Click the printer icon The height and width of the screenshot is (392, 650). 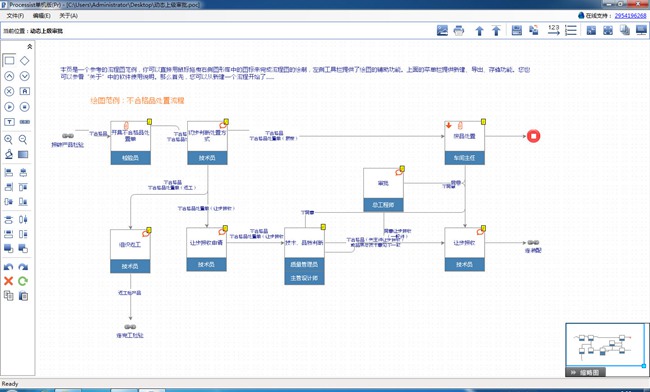coord(459,30)
